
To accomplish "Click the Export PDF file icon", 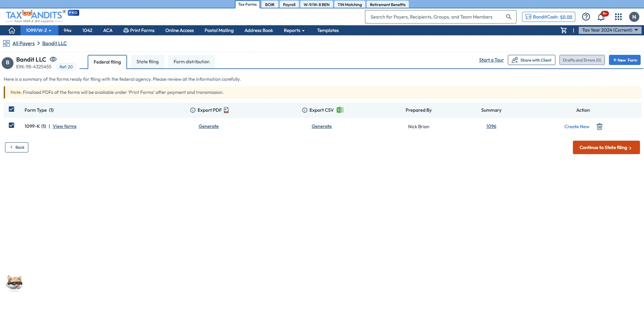I will point(226,110).
